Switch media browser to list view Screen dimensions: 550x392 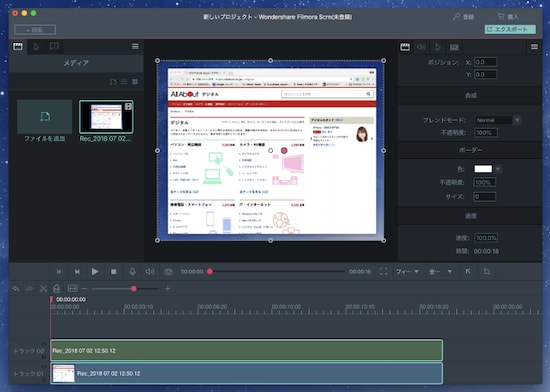click(124, 82)
